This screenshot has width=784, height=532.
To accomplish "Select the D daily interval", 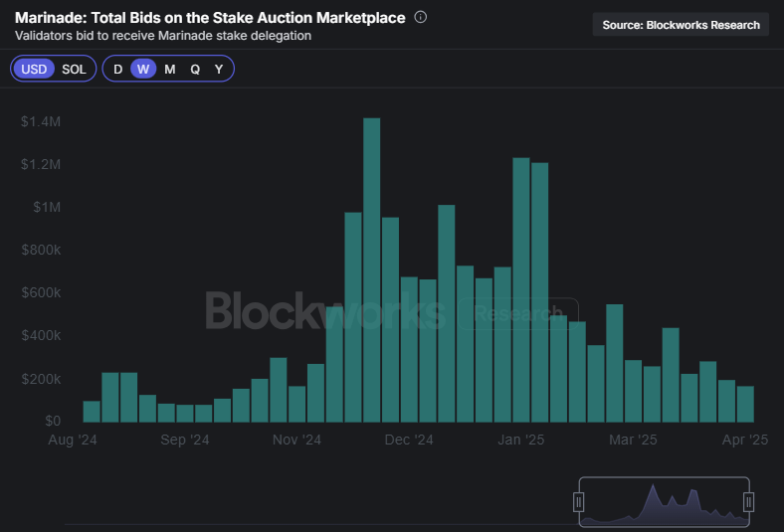I will pyautogui.click(x=118, y=70).
